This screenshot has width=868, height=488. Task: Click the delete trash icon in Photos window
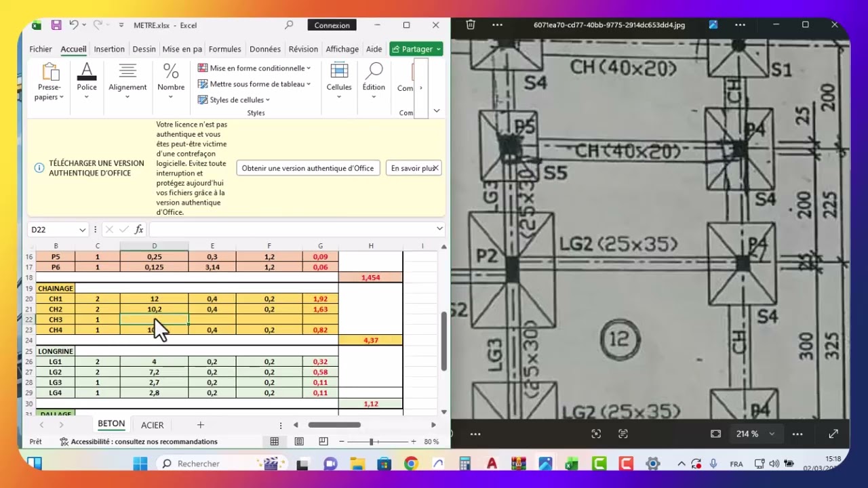click(x=471, y=25)
